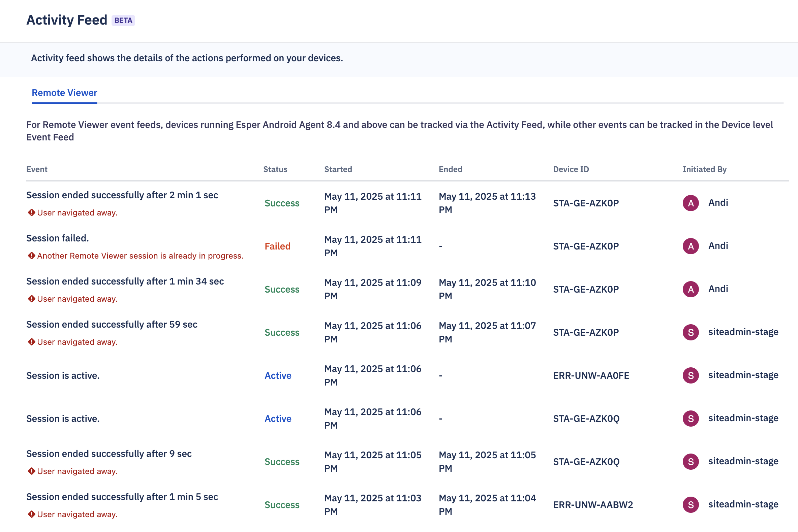Click the BETA badge beside Activity Feed
The height and width of the screenshot is (532, 798).
point(123,20)
